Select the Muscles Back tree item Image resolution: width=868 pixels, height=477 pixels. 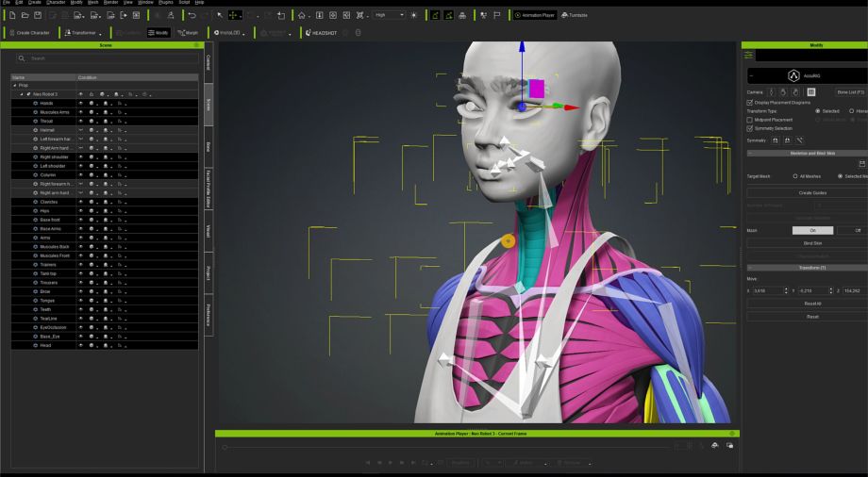coord(55,247)
